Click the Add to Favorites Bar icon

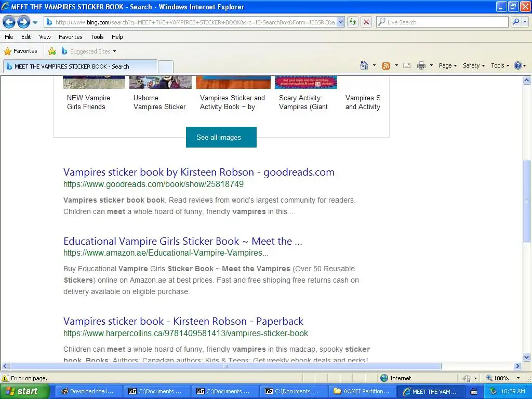[x=52, y=51]
